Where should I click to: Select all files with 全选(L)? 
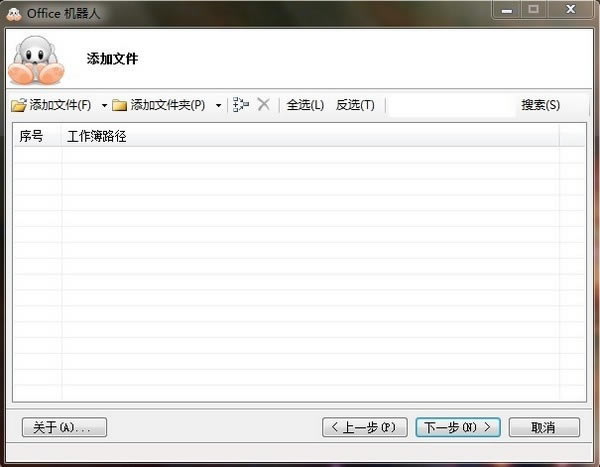coord(305,105)
